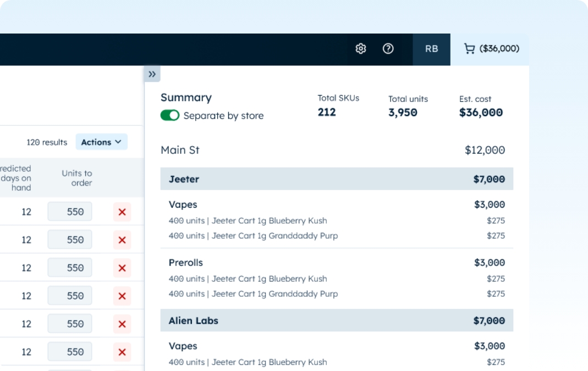Click Total units value 3,950

[403, 113]
